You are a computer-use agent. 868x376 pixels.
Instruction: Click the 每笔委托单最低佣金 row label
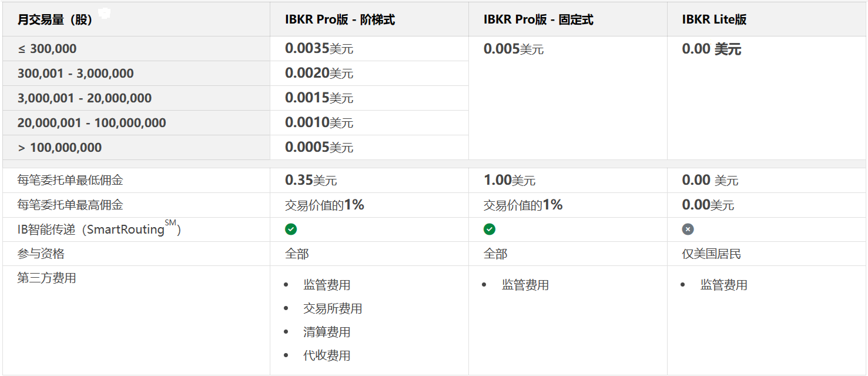[x=70, y=181]
